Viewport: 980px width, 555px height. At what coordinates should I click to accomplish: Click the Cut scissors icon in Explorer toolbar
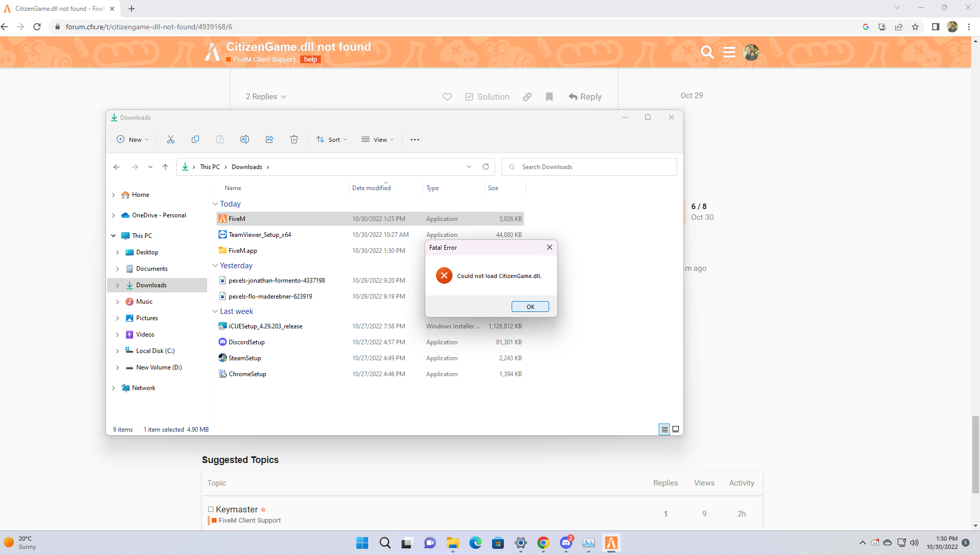coord(171,139)
